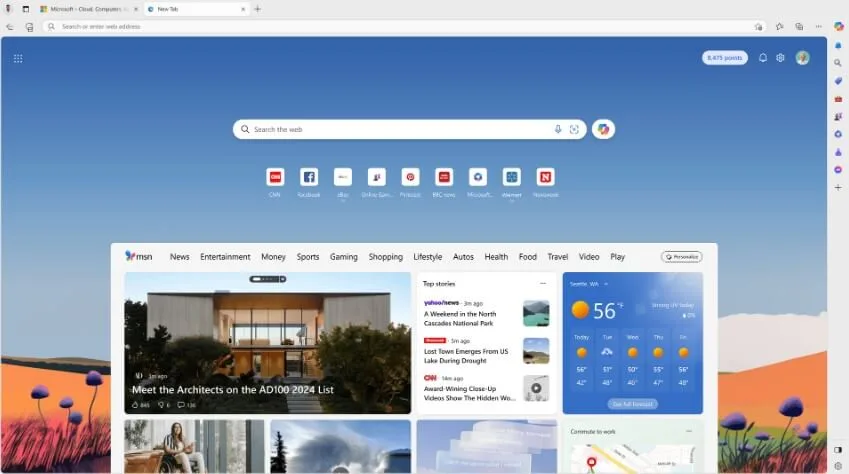Image resolution: width=849 pixels, height=474 pixels.
Task: Open the Commute to work options menu
Action: point(689,431)
